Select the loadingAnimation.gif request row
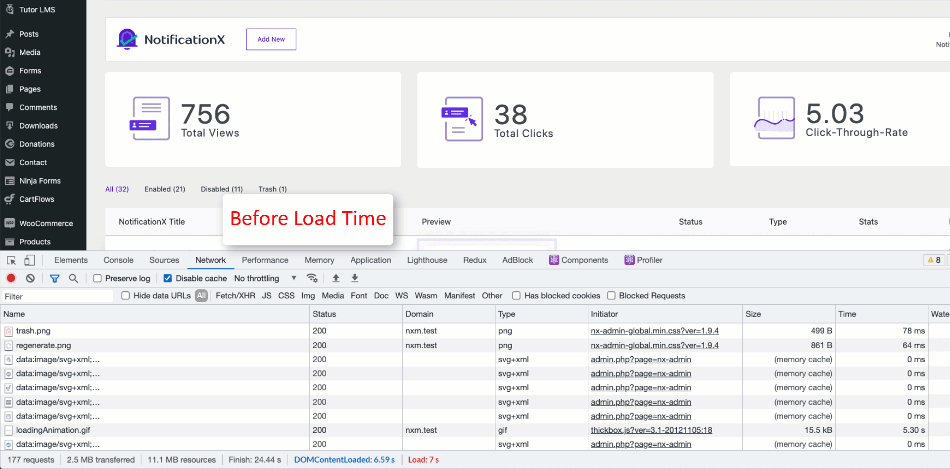Viewport: 950px width, 469px height. pos(475,430)
